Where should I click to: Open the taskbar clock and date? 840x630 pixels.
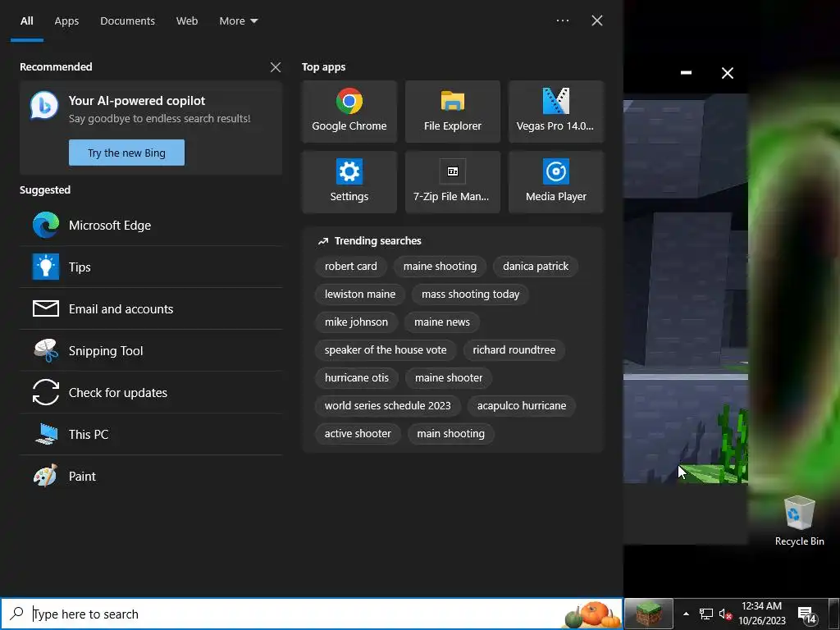click(762, 614)
